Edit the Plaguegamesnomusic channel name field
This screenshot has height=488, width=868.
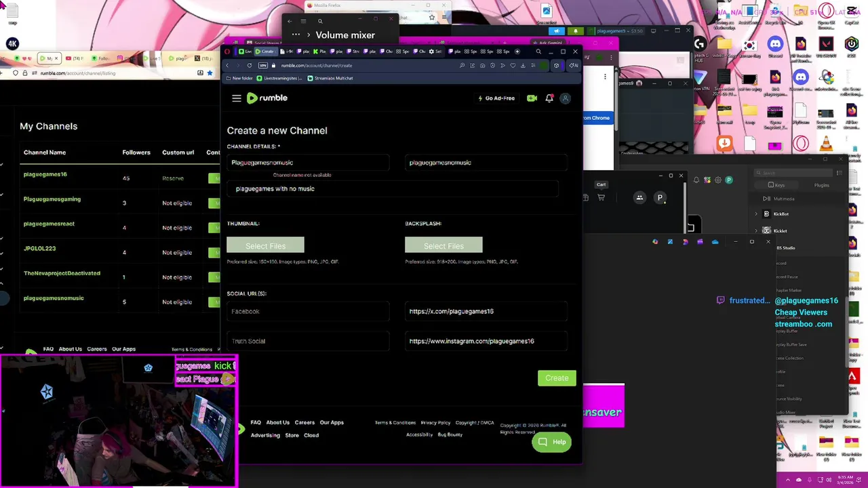(x=308, y=163)
